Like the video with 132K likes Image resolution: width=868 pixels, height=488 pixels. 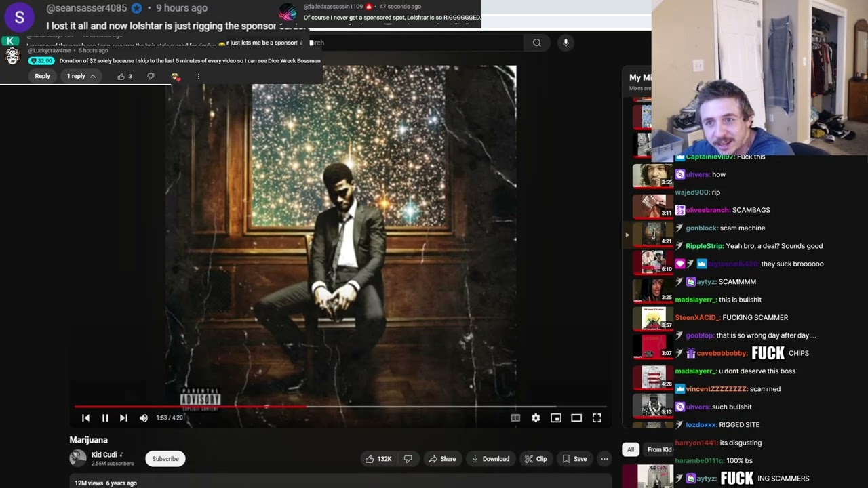[x=378, y=459]
